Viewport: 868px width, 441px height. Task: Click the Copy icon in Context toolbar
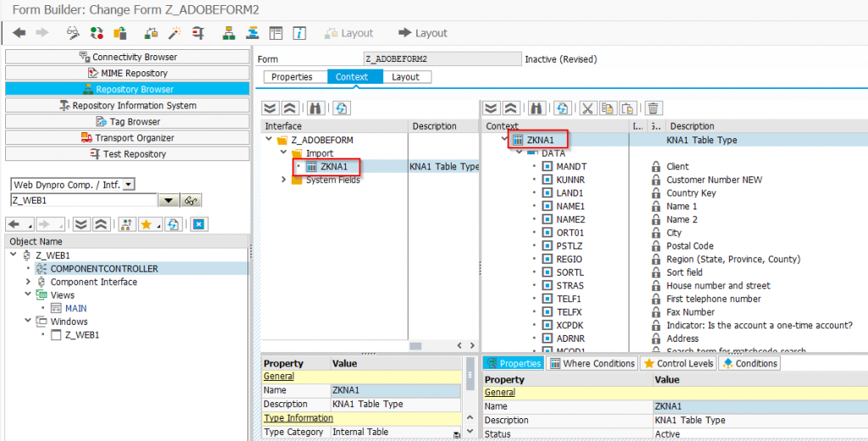(607, 108)
